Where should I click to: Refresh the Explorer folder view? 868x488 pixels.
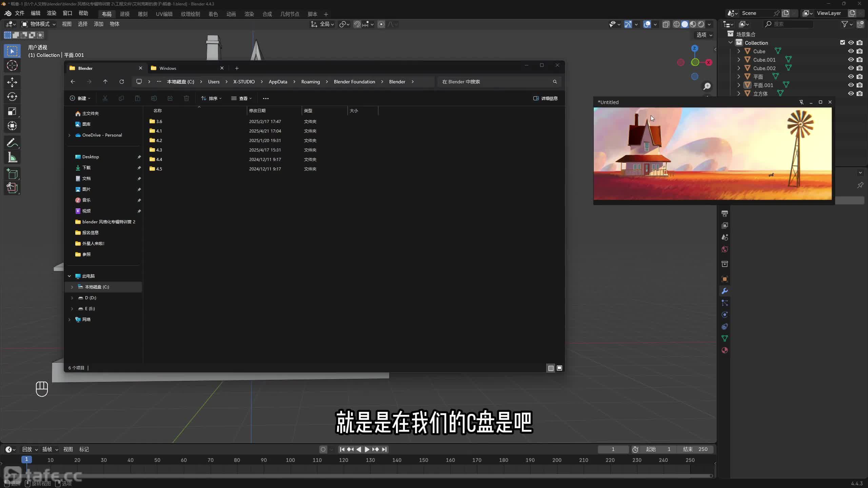(x=122, y=82)
